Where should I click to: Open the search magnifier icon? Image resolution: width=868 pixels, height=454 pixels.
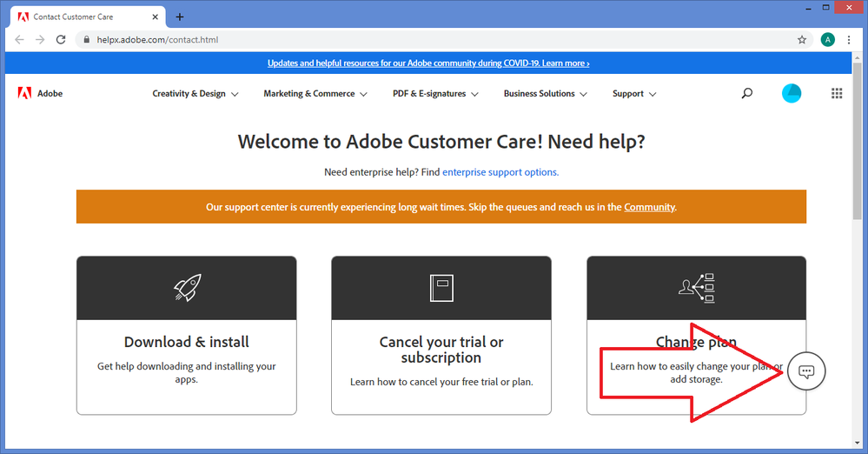tap(746, 94)
